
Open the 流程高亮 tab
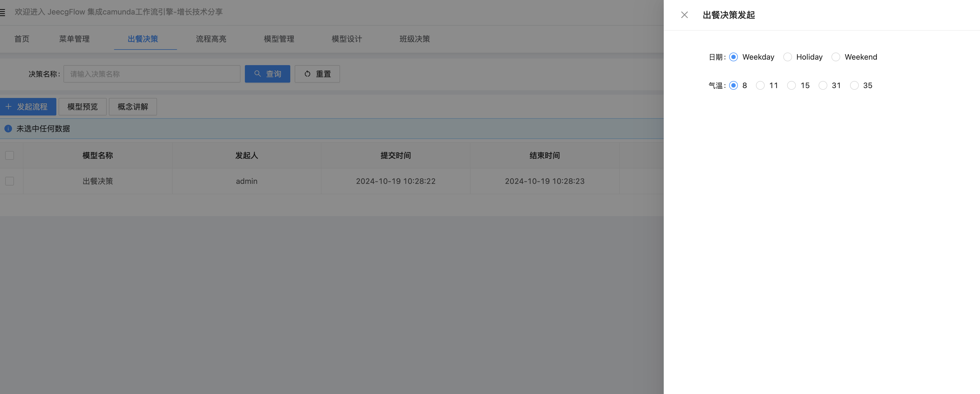click(x=211, y=39)
